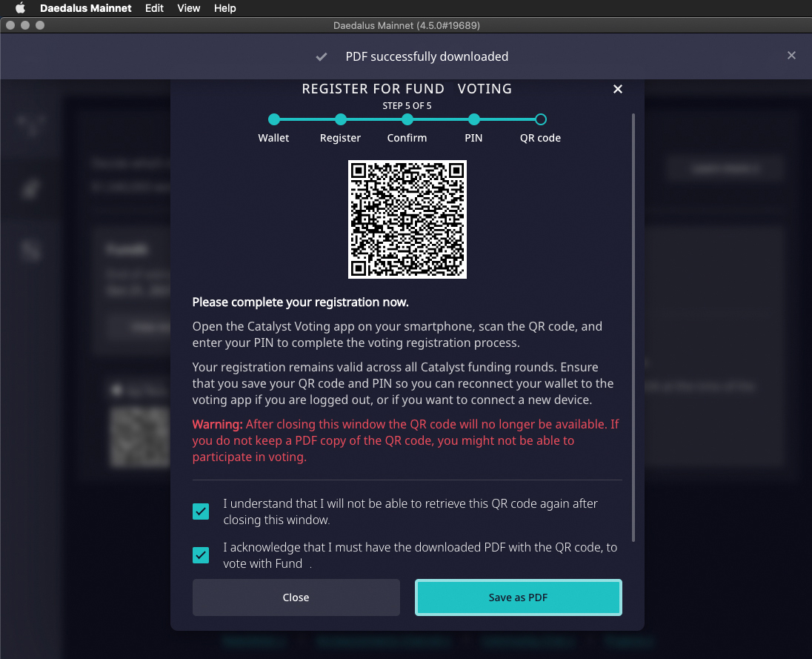Click the PIN step indicator dot
The width and height of the screenshot is (812, 659).
[474, 119]
